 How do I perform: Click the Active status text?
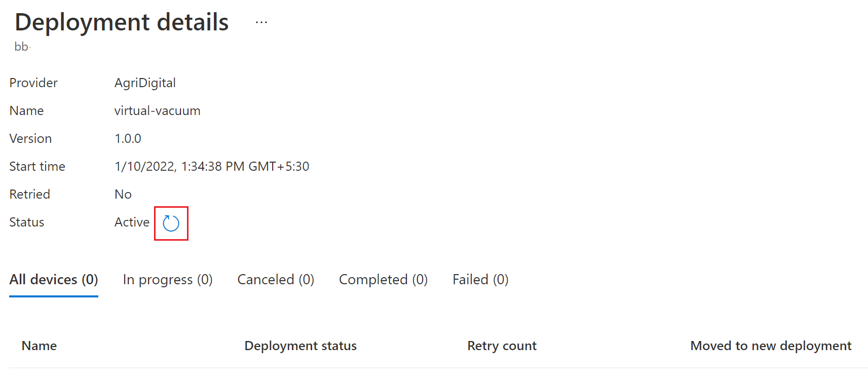click(132, 222)
